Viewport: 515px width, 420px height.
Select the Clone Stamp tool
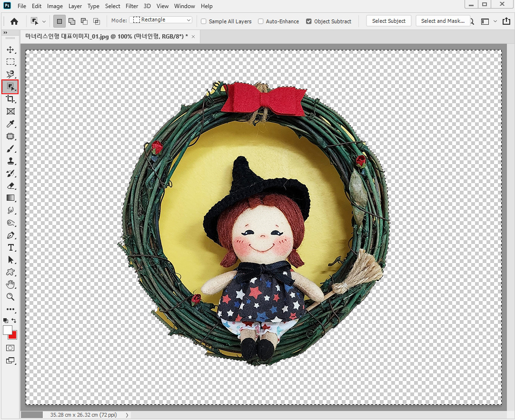[10, 161]
